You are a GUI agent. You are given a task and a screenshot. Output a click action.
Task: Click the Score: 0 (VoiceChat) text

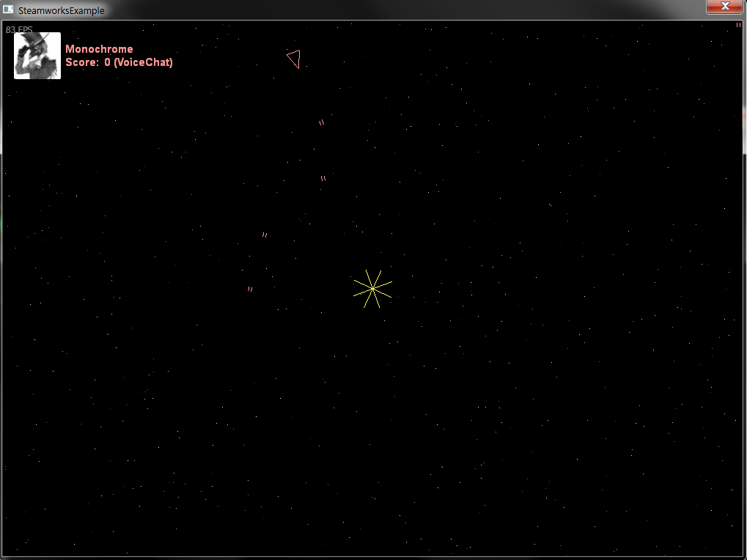coord(119,62)
